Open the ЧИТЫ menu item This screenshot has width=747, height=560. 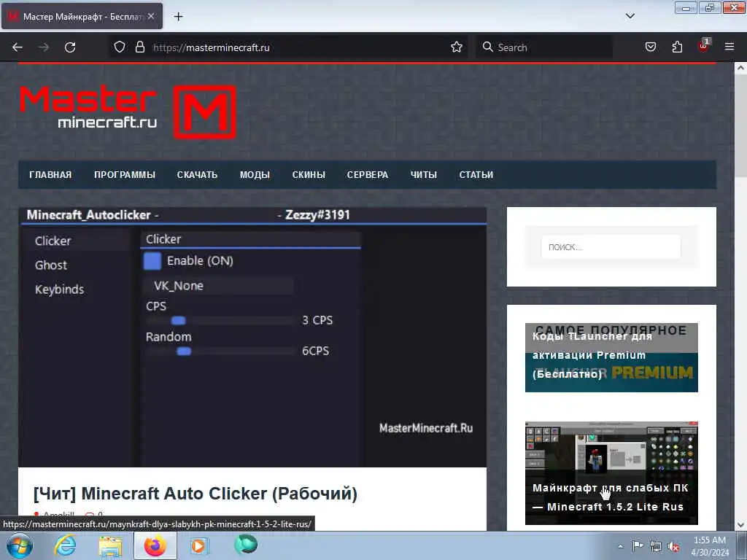[x=424, y=175]
